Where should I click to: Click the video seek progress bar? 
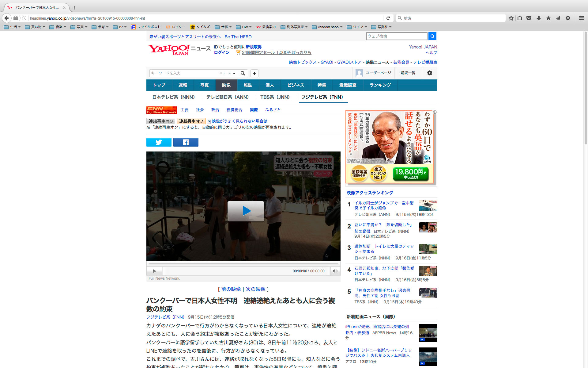click(243, 264)
